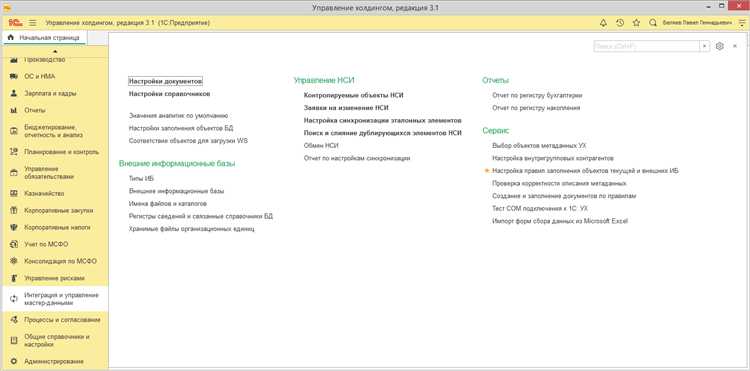Open Типы ИБ link

[x=141, y=178]
